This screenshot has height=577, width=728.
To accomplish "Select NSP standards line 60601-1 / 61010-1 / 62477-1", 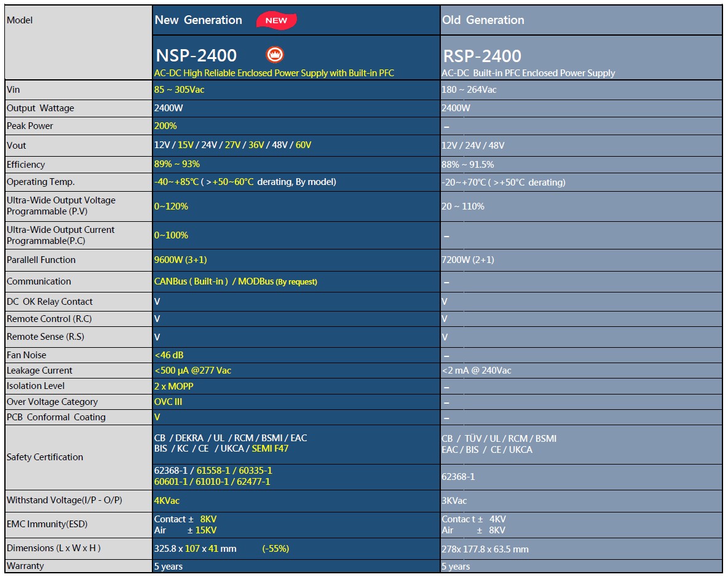I will (212, 482).
